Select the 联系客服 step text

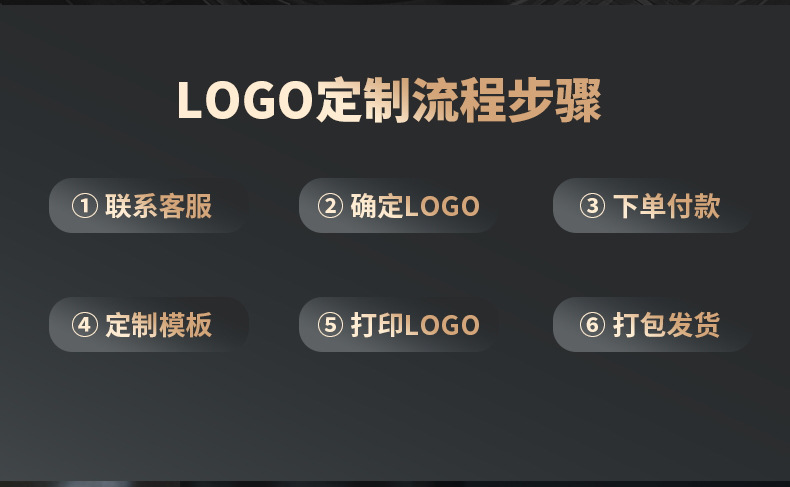[159, 206]
